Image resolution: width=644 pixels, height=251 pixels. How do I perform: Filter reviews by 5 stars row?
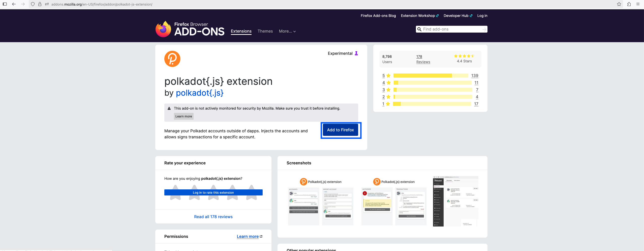[x=430, y=76]
